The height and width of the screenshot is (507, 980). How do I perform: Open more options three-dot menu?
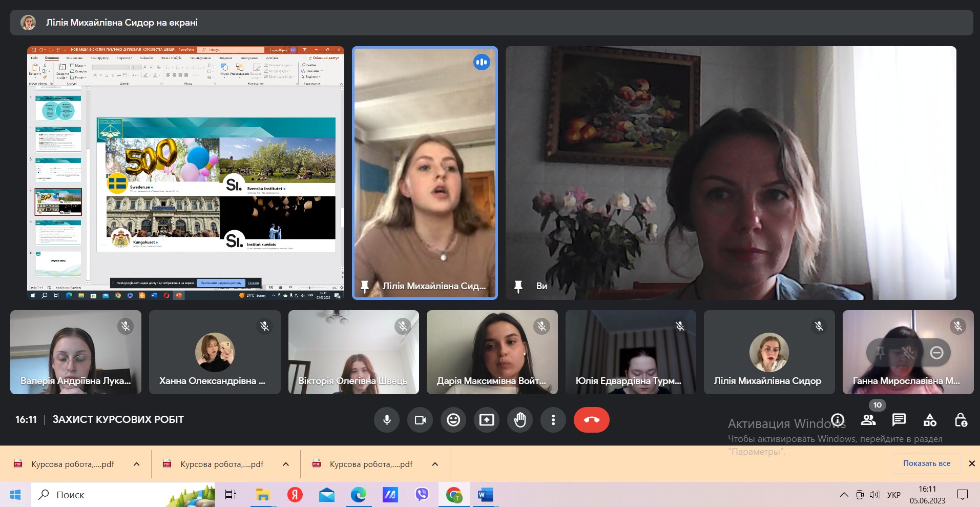[553, 420]
